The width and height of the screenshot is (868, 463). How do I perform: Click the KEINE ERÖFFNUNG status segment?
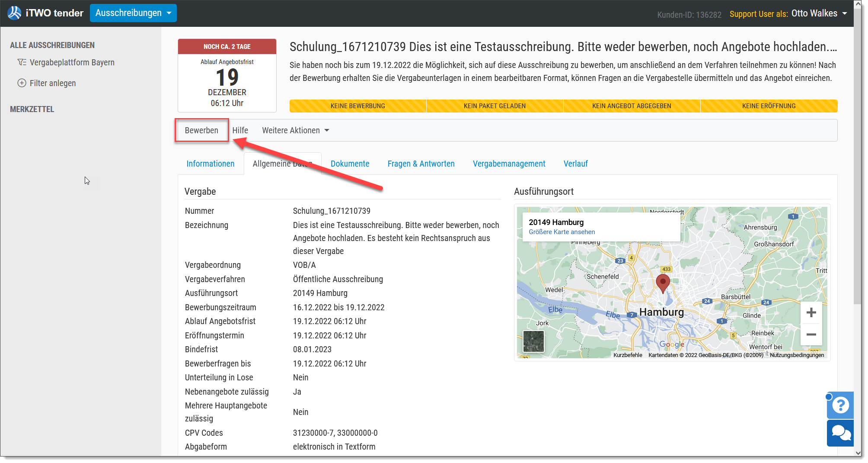769,106
